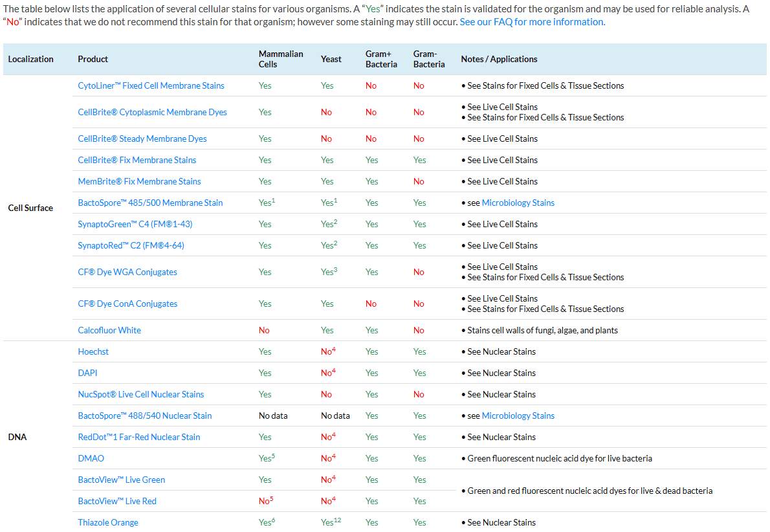Click 'No data' under Yeast for BactoSpore 488/540
The height and width of the screenshot is (532, 770).
pos(335,416)
